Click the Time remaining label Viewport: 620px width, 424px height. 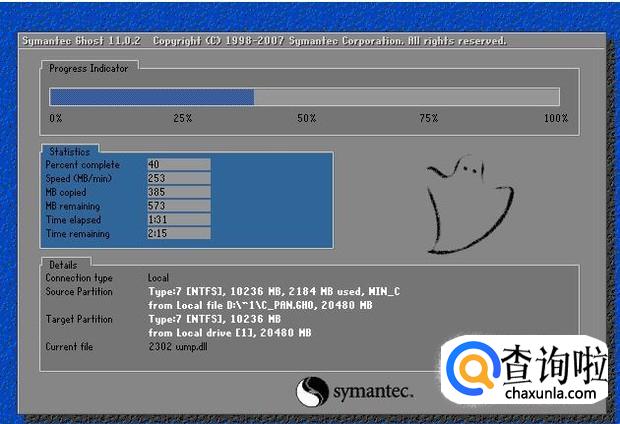pos(78,234)
